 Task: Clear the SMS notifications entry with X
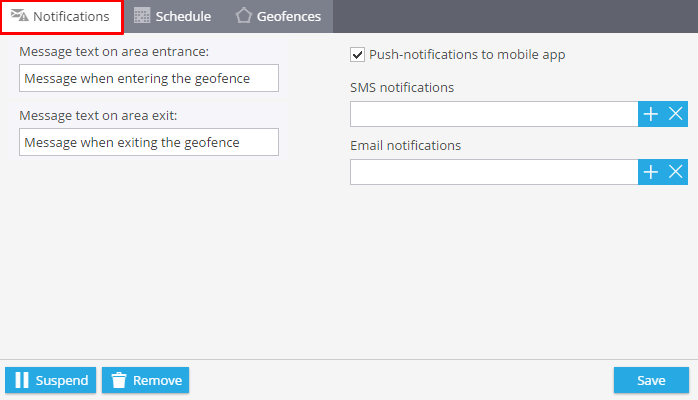(x=675, y=114)
